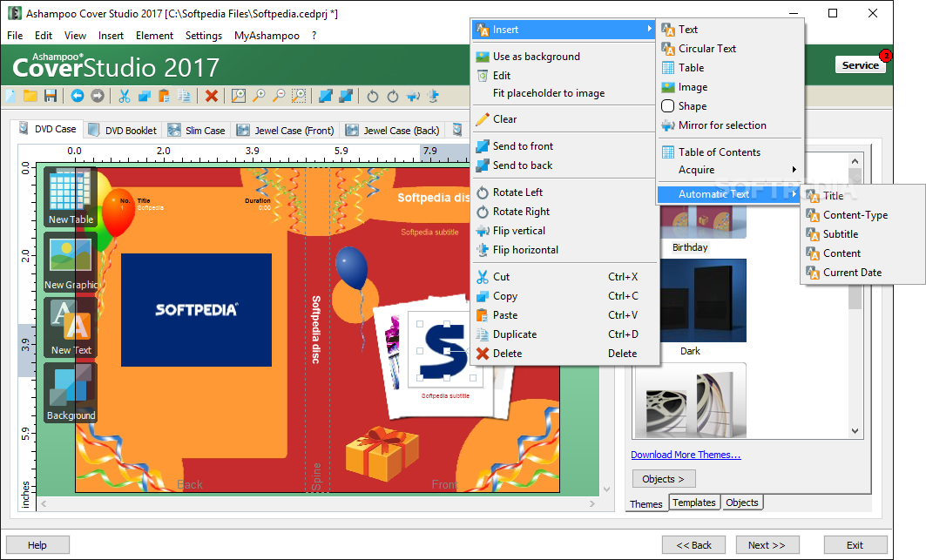This screenshot has width=926, height=560.
Task: Click the zoom out magnifier toolbar icon
Action: tap(279, 96)
